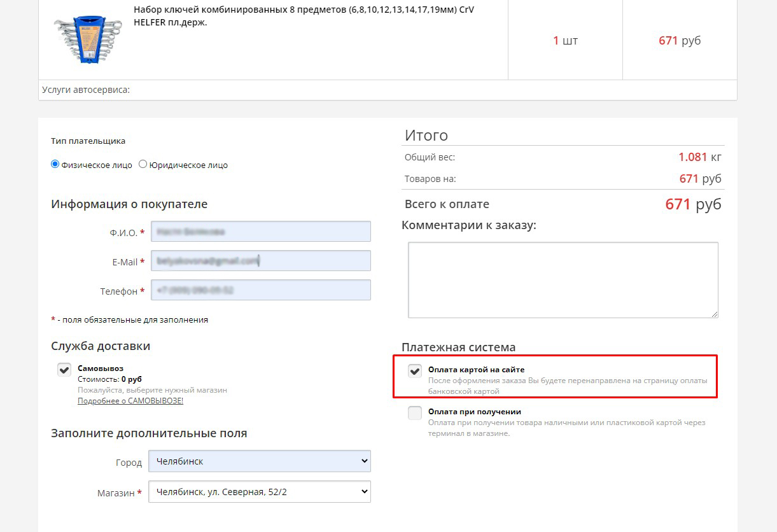The image size is (777, 532).
Task: Check the Оплата при получении option
Action: tap(415, 413)
